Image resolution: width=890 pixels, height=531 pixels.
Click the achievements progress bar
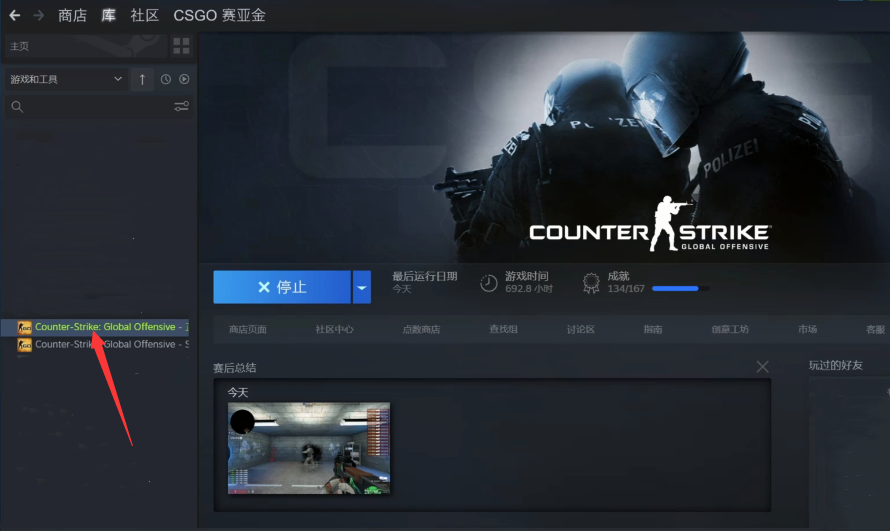tap(681, 289)
